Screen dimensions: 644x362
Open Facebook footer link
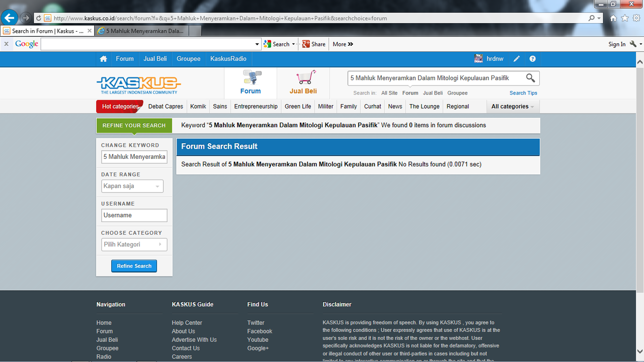(x=260, y=331)
